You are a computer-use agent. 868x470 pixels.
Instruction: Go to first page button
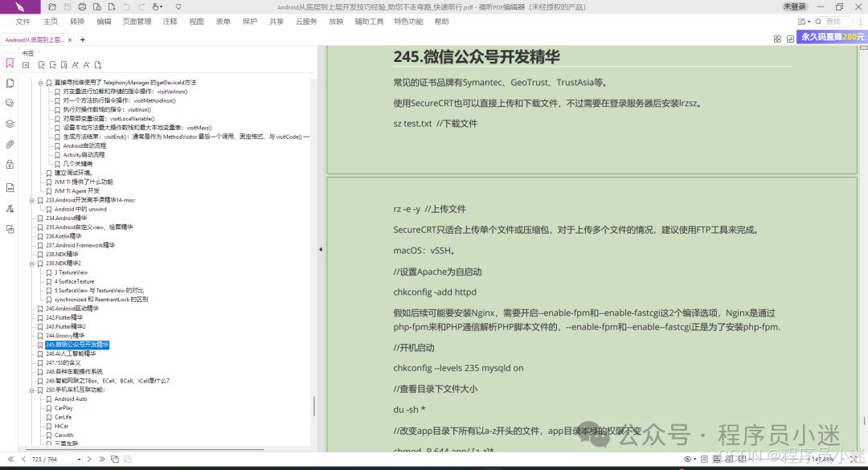pos(10,460)
